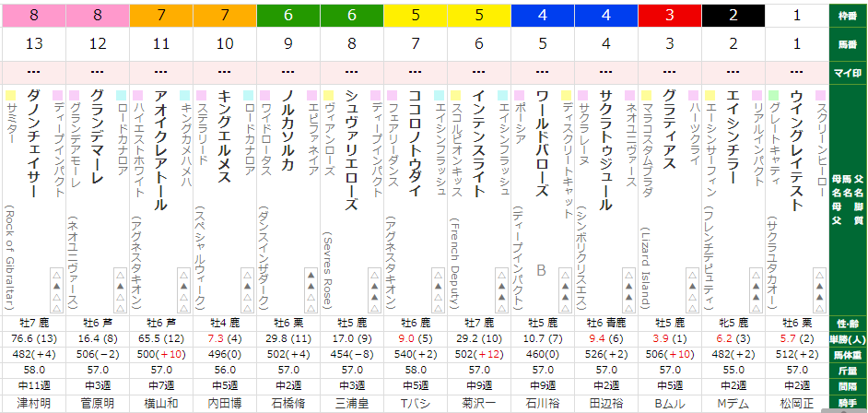Open jockey Mデム's profile
The width and height of the screenshot is (868, 413).
pyautogui.click(x=733, y=404)
